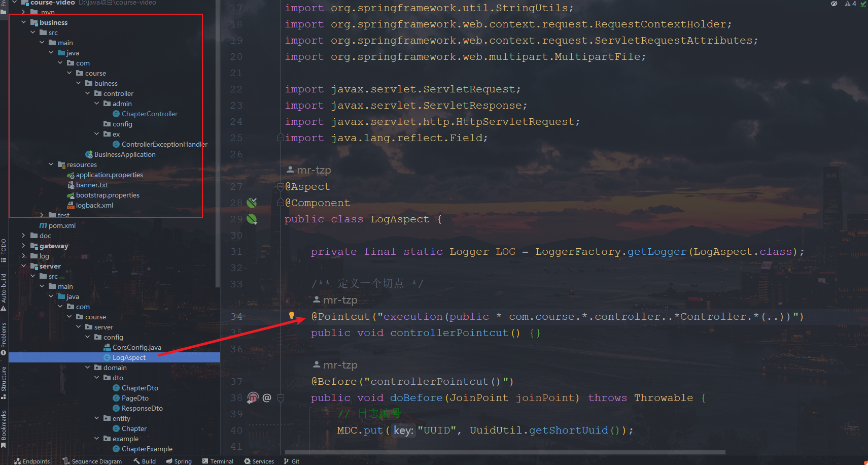This screenshot has width=868, height=465.
Task: Click author hint mr-tzp above @Aspect
Action: click(x=309, y=170)
